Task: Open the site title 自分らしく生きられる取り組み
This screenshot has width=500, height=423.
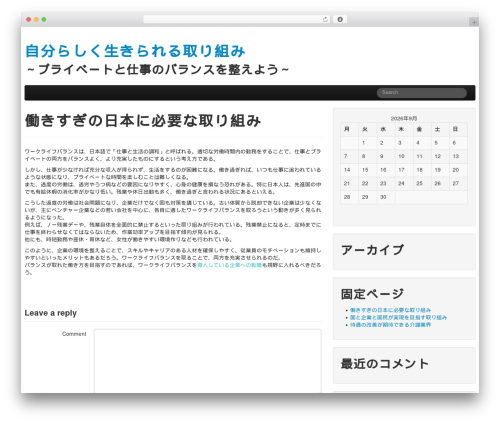Action: click(135, 51)
